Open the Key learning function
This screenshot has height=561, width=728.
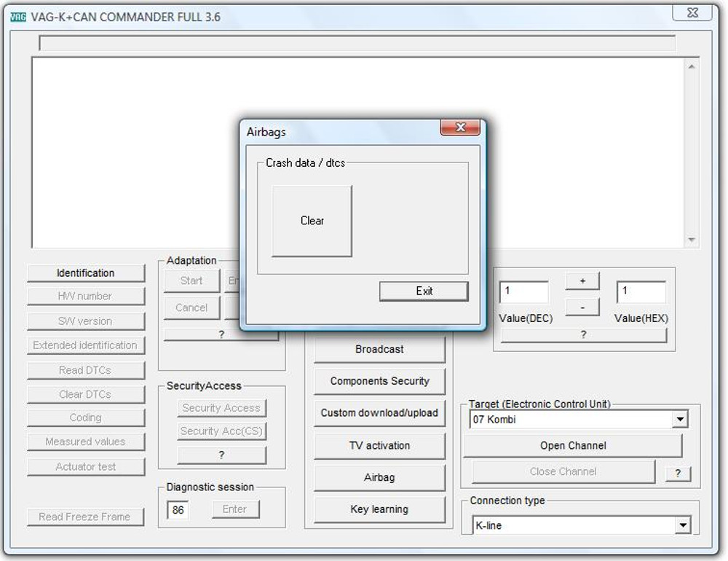coord(379,509)
